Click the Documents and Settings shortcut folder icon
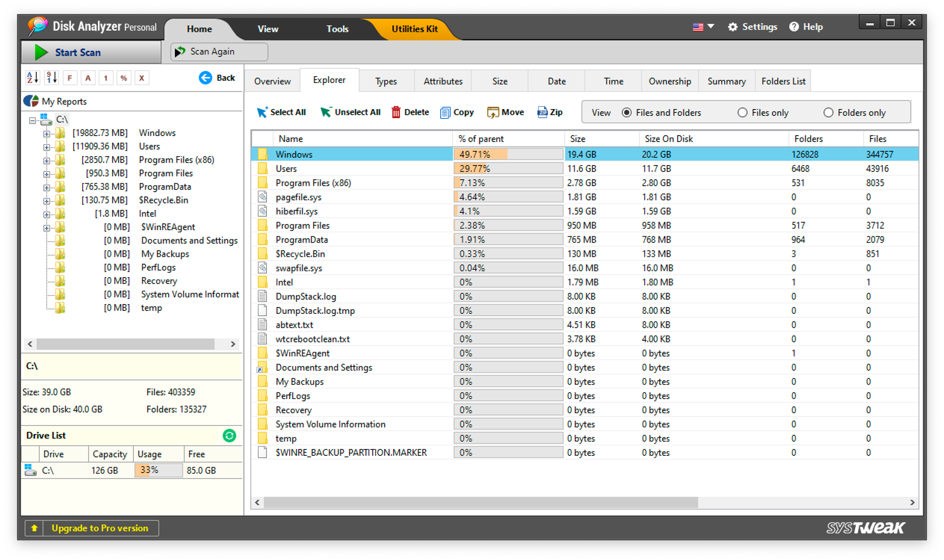 tap(263, 367)
